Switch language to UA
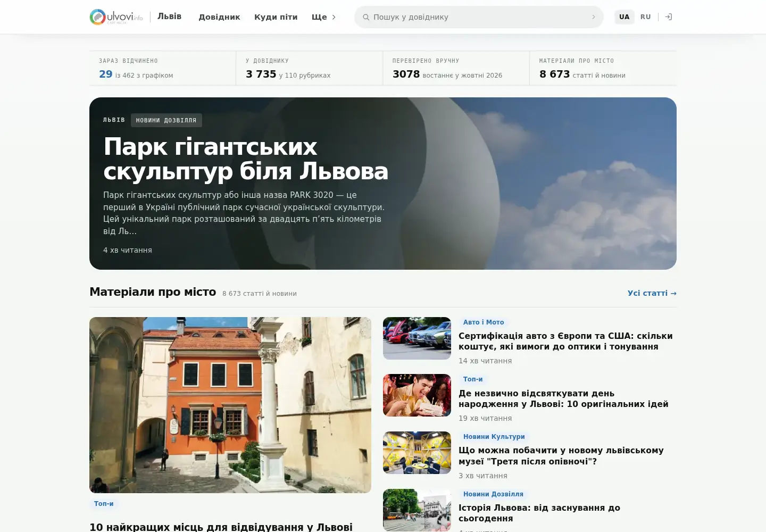This screenshot has height=532, width=766. 625,17
